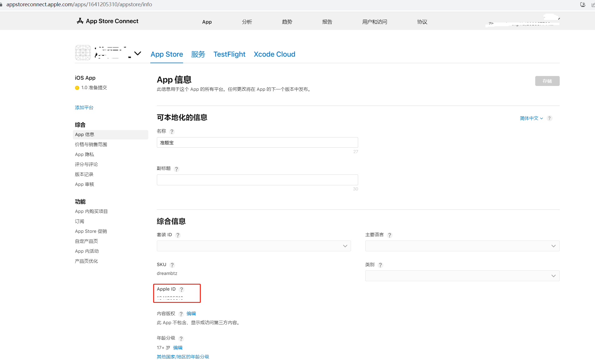Click the help icon beside 套装 ID
The width and height of the screenshot is (595, 364).
pos(178,235)
